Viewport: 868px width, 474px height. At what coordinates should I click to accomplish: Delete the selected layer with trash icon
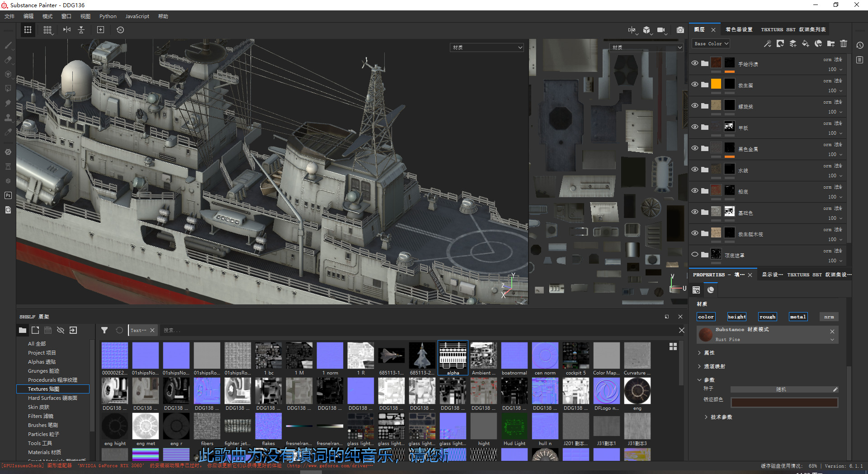[844, 44]
